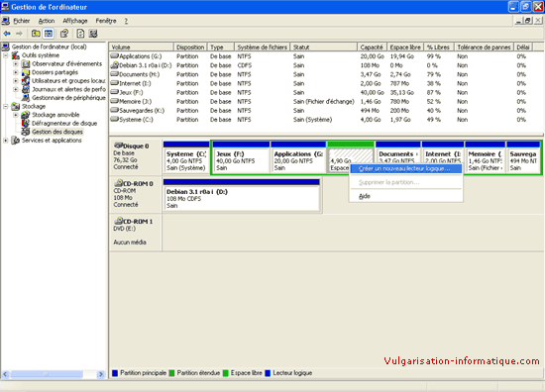Viewport: 545px width, 392px height.
Task: Click the Gestion des disques icon
Action: click(26, 132)
